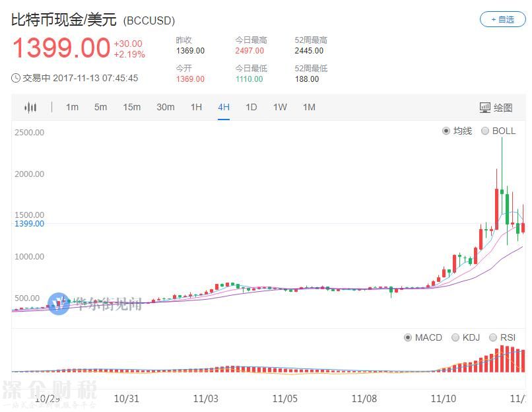
Task: Switch to the 1m timeframe tab
Action: click(72, 107)
